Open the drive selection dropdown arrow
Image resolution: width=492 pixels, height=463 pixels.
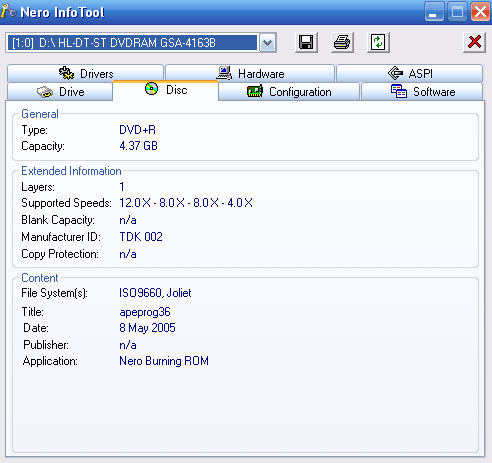(267, 43)
